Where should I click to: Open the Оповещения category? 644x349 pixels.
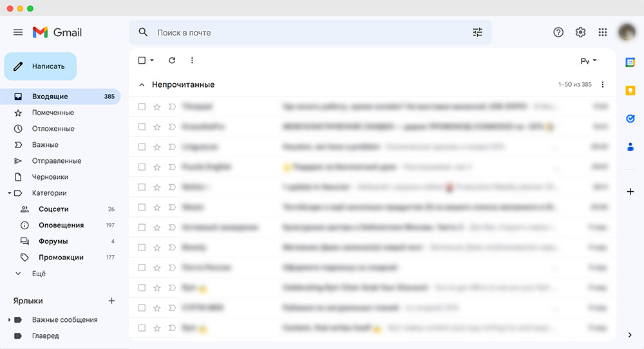point(61,225)
